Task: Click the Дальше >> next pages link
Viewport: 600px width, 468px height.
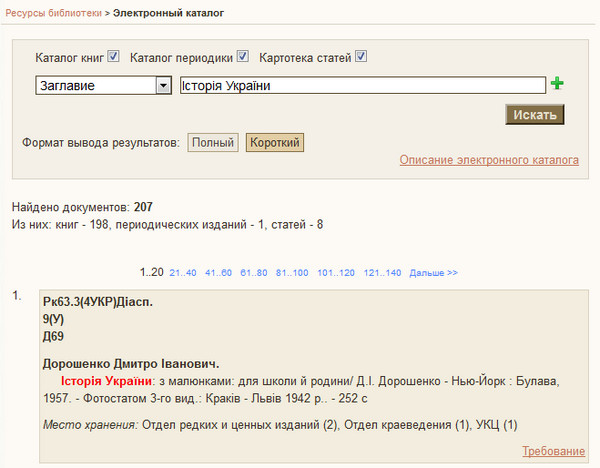Action: click(x=434, y=273)
